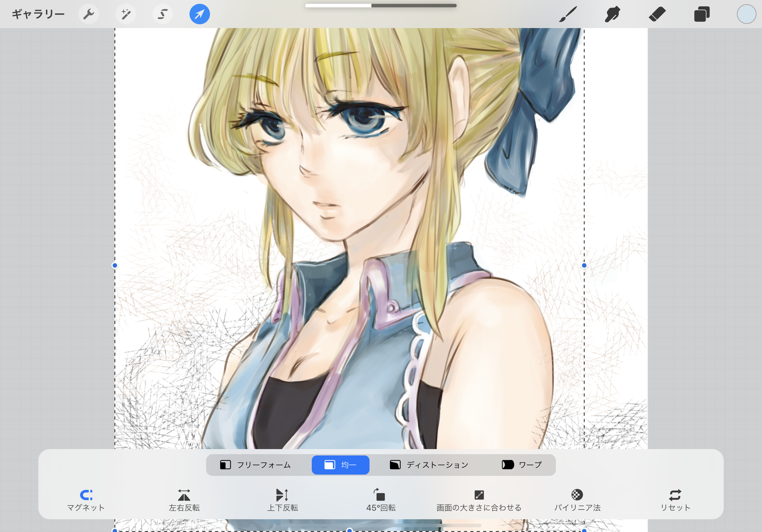Switch to ディストーション distort mode
The image size is (762, 532).
coord(429,465)
